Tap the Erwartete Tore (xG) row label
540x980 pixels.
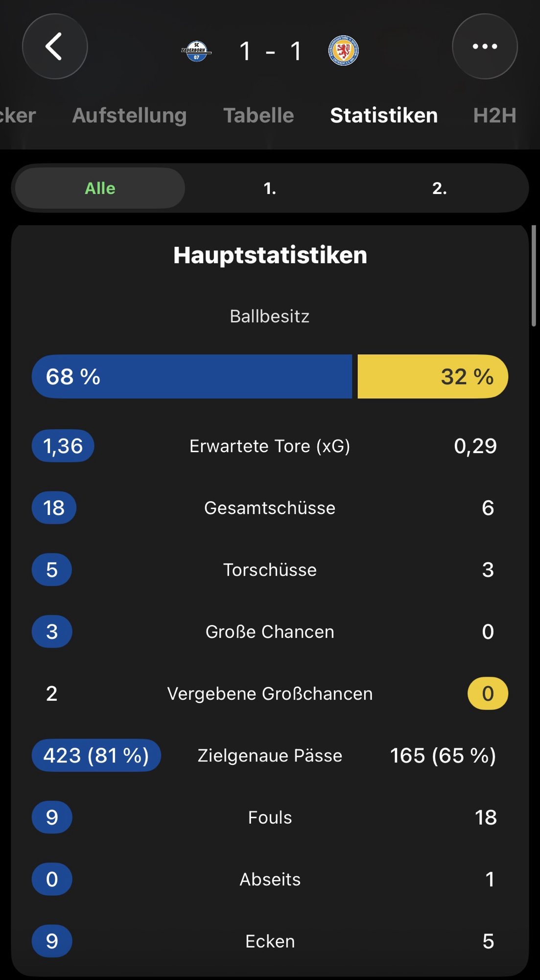click(270, 446)
